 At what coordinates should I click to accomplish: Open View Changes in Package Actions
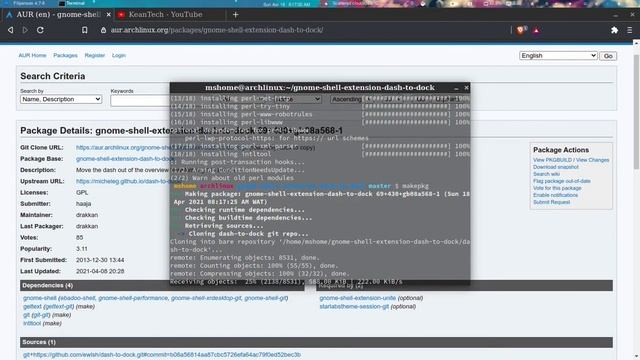tap(592, 160)
